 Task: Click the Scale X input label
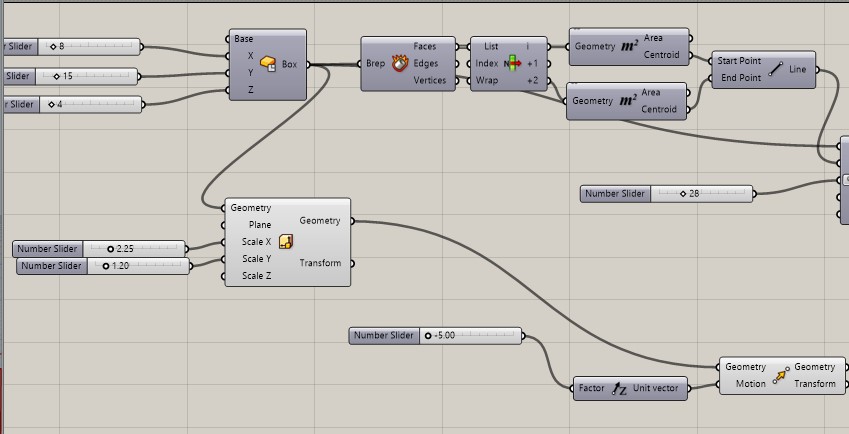pyautogui.click(x=257, y=241)
